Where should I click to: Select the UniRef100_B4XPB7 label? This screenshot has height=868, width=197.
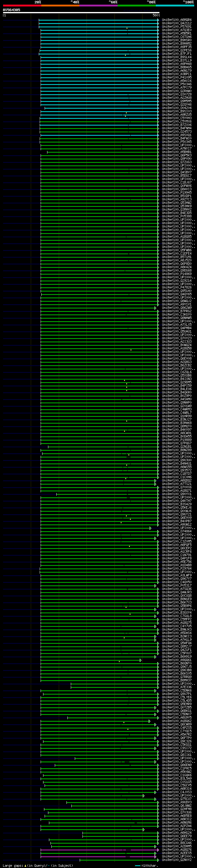point(177,521)
